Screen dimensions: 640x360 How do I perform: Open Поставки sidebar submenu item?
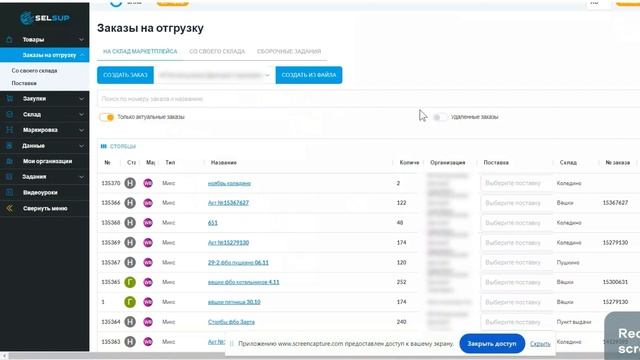point(24,83)
